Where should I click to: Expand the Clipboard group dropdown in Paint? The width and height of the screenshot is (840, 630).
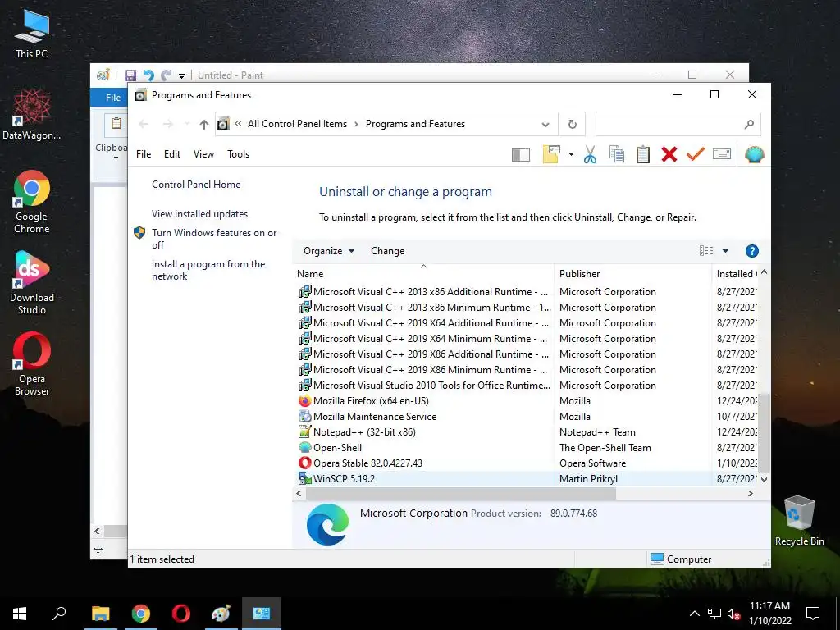pyautogui.click(x=116, y=158)
